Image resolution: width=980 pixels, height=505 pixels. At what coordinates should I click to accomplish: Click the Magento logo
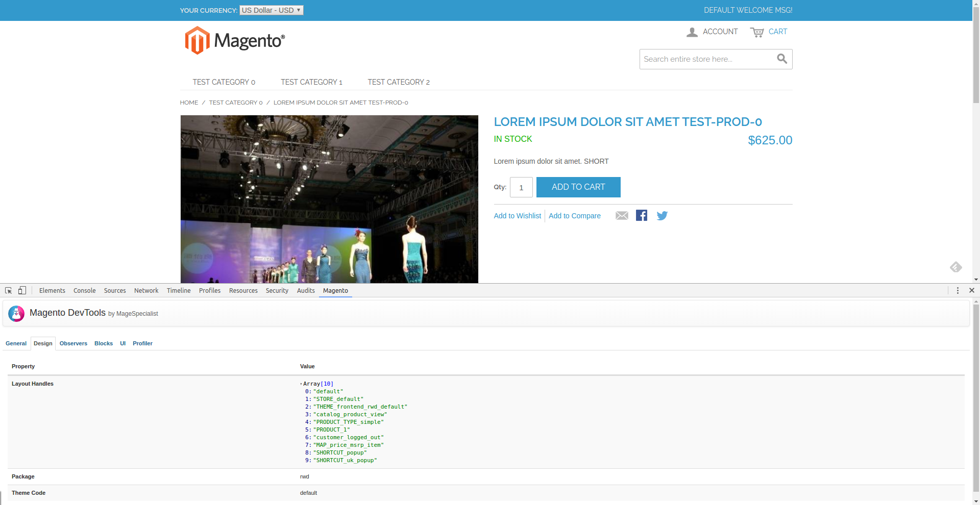(235, 40)
